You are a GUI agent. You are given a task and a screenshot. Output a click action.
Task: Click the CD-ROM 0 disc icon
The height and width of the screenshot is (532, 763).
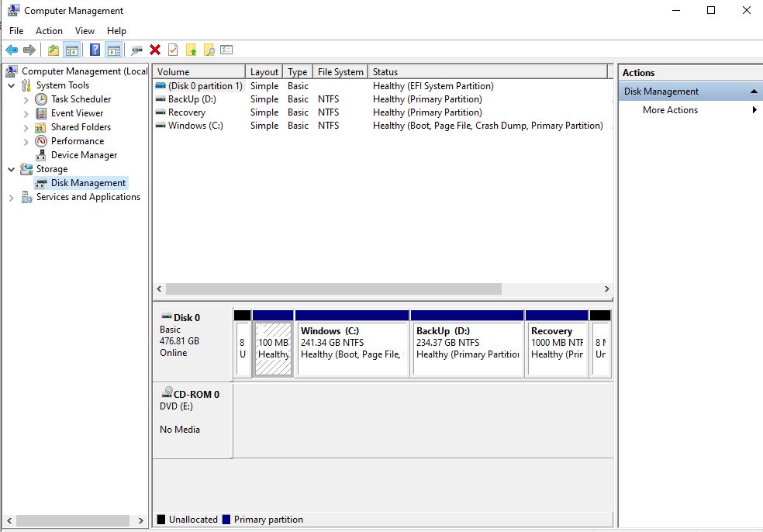167,392
